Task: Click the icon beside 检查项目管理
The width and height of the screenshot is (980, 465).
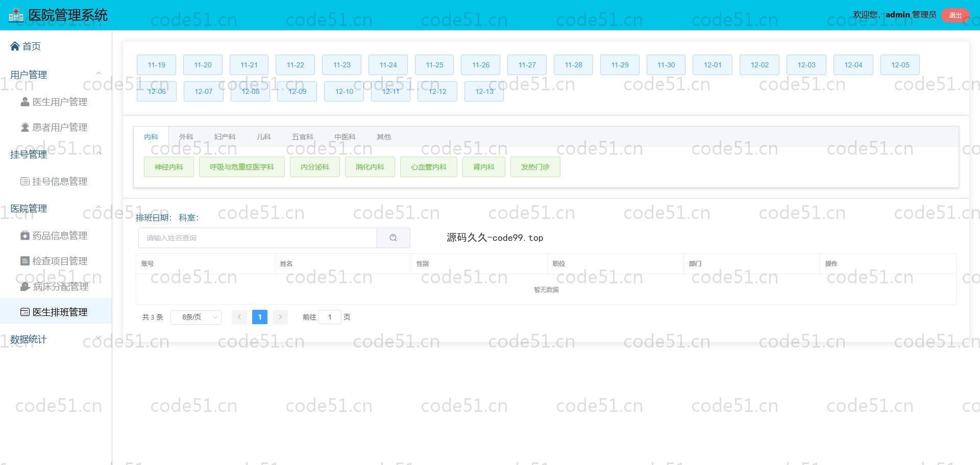Action: click(24, 261)
